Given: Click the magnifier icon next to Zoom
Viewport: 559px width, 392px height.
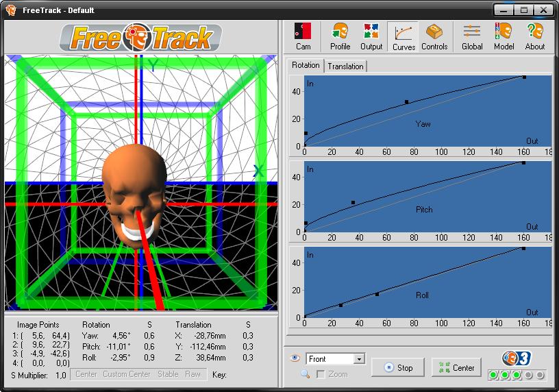Looking at the screenshot, I should point(305,373).
